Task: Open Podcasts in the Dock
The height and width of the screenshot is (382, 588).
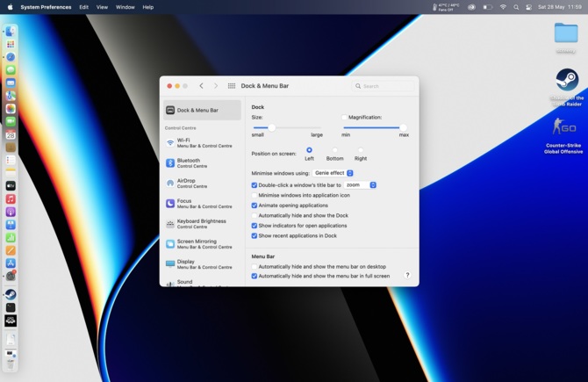Action: [x=11, y=212]
